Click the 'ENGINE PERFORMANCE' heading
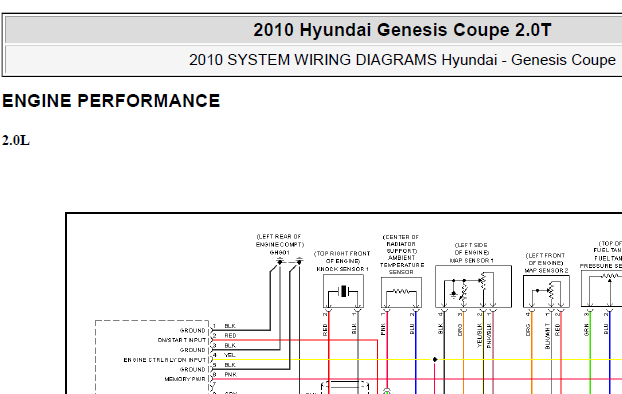622x394 pixels. point(111,101)
